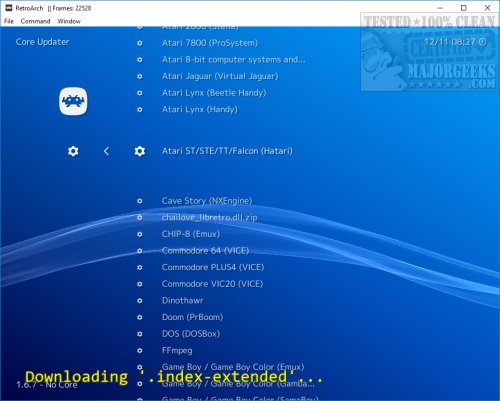Click gear icon beside Atari Lynx (Beetle Handy)
The width and height of the screenshot is (500, 401).
pyautogui.click(x=140, y=93)
